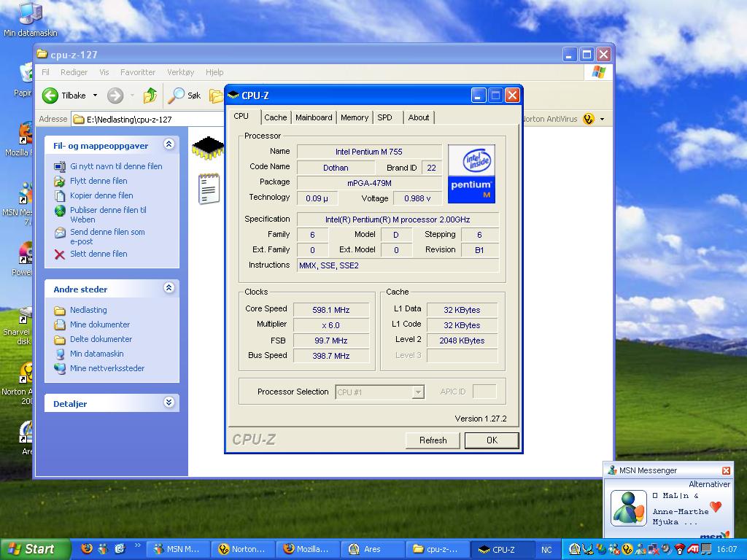
Task: Switch to Ares taskbar button
Action: click(371, 550)
